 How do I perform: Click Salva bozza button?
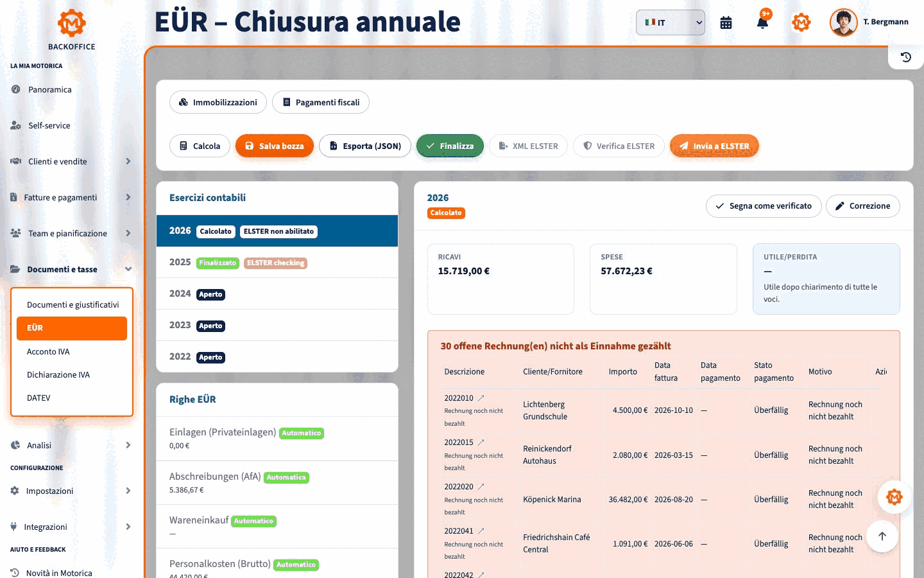[x=275, y=146]
